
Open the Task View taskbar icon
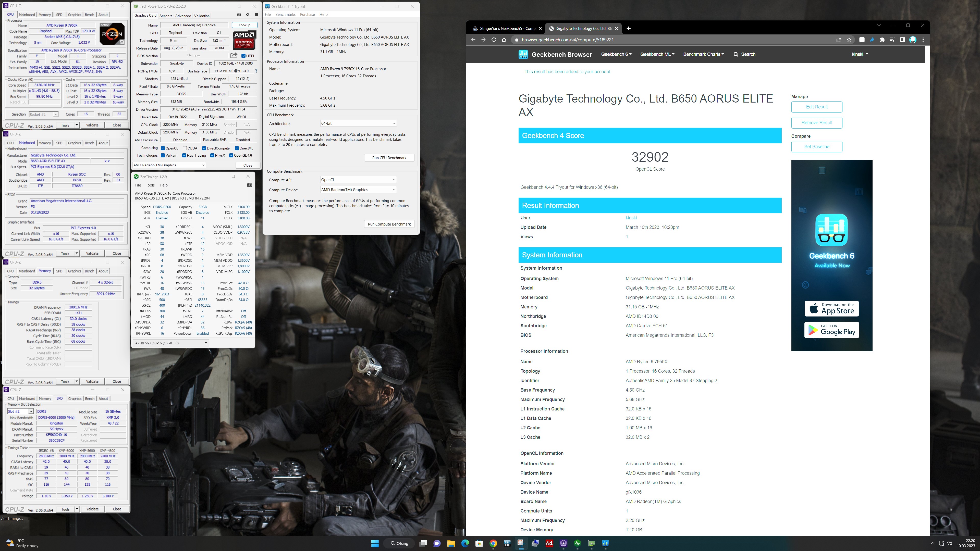423,543
